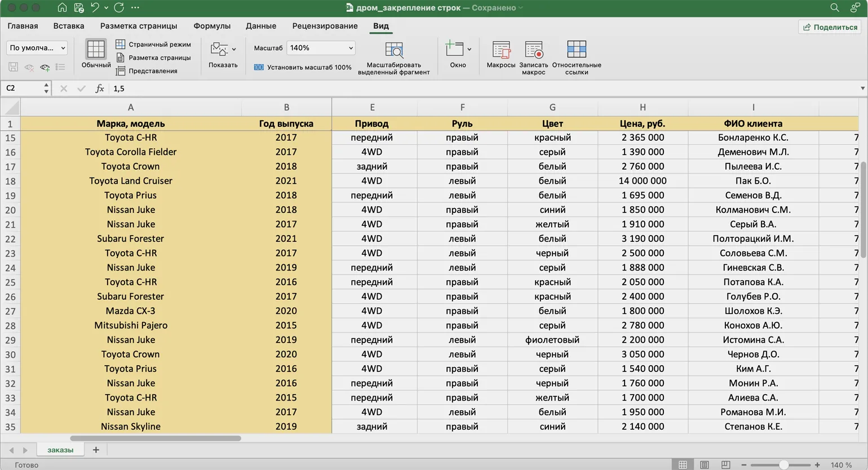Image resolution: width=868 pixels, height=470 pixels.
Task: Expand the Окно window dropdown
Action: pyautogui.click(x=469, y=50)
